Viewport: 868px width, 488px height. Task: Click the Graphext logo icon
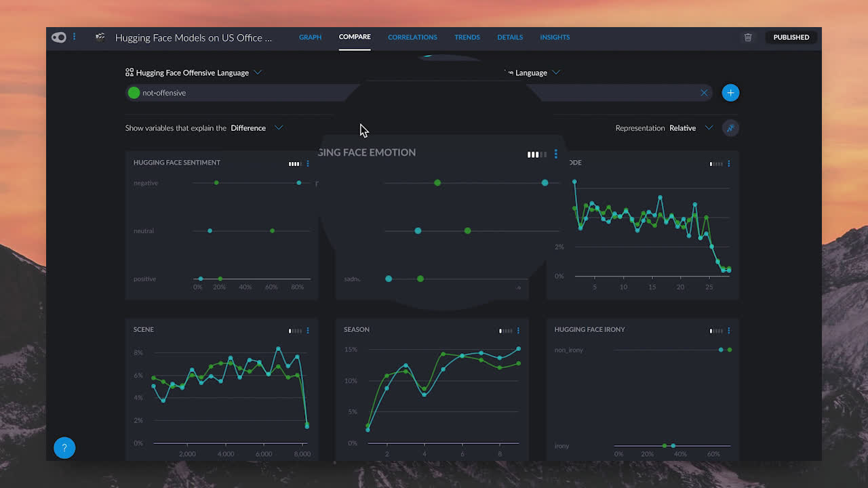[59, 37]
